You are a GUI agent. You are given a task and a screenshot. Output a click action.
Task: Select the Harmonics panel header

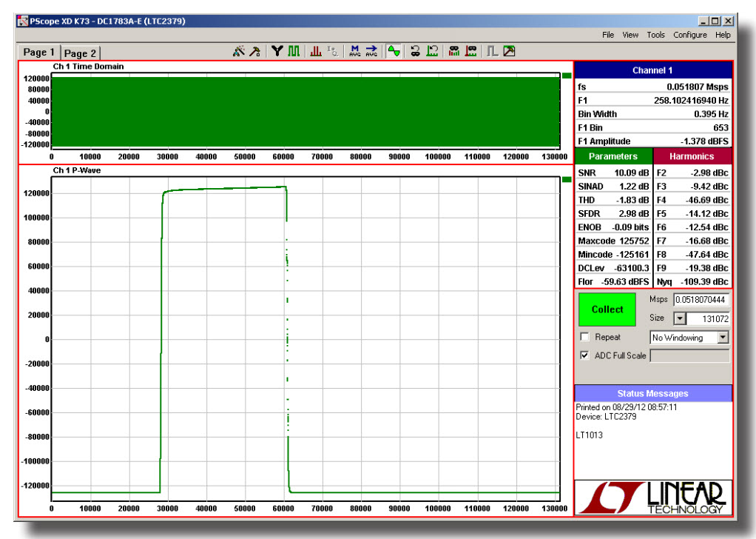tap(692, 156)
